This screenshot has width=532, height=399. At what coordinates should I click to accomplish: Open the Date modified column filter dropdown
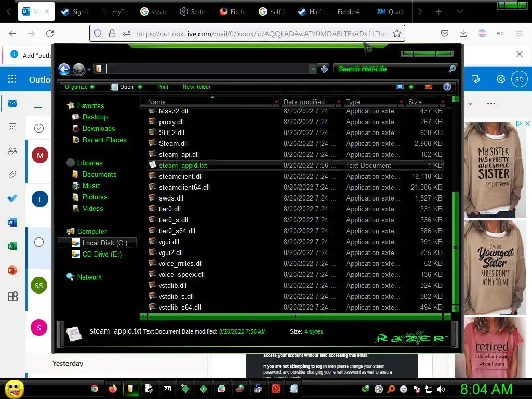(x=339, y=102)
